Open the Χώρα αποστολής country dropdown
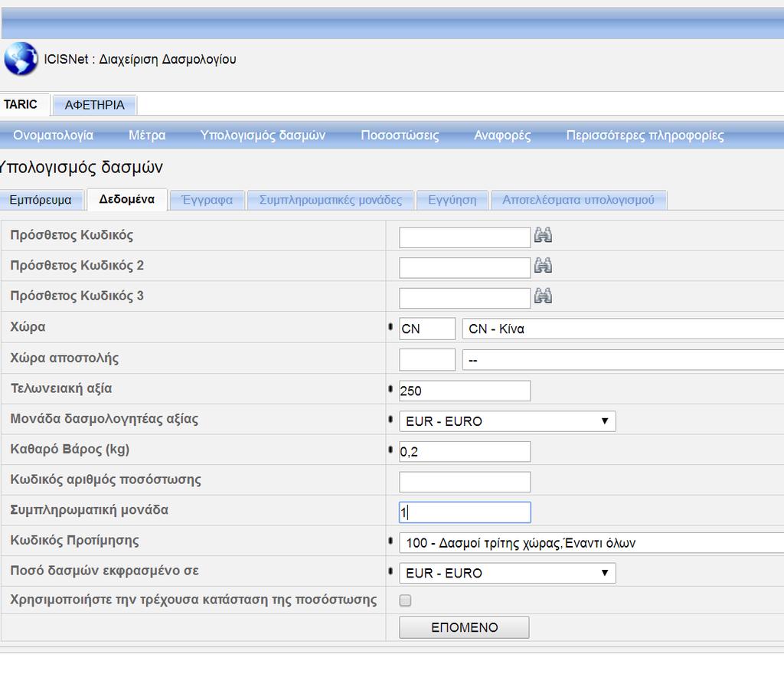The height and width of the screenshot is (674, 784). 623,360
